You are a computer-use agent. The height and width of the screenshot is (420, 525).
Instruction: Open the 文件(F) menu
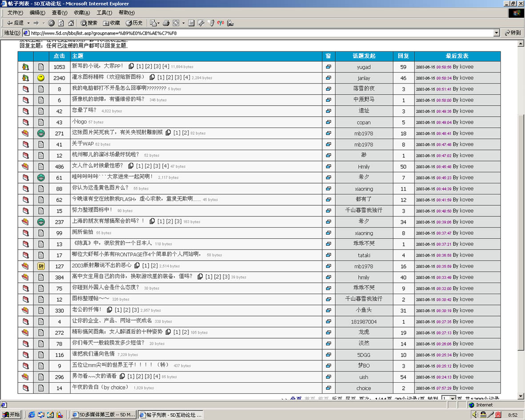coord(15,13)
